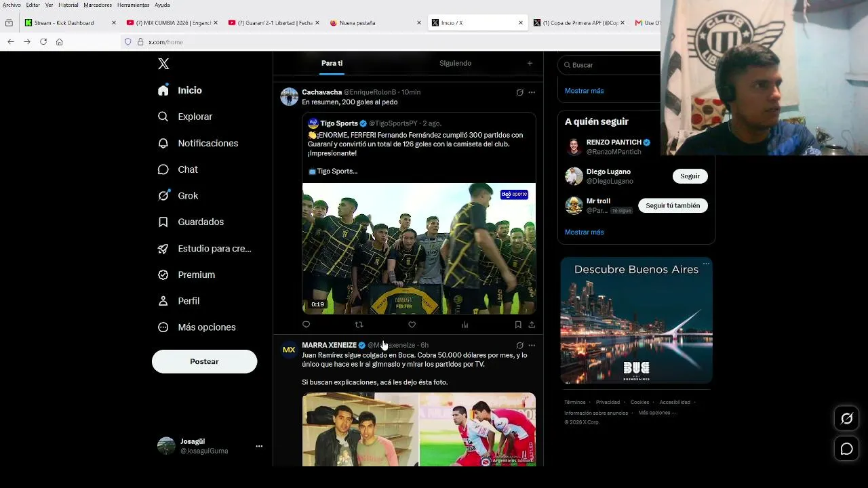Open options on Buenos Aires ad
This screenshot has width=868, height=488.
(706, 263)
